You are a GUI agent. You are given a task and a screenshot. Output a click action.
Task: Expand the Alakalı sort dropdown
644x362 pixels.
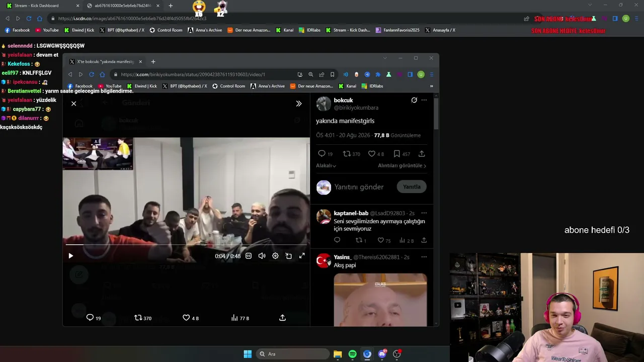pyautogui.click(x=326, y=165)
